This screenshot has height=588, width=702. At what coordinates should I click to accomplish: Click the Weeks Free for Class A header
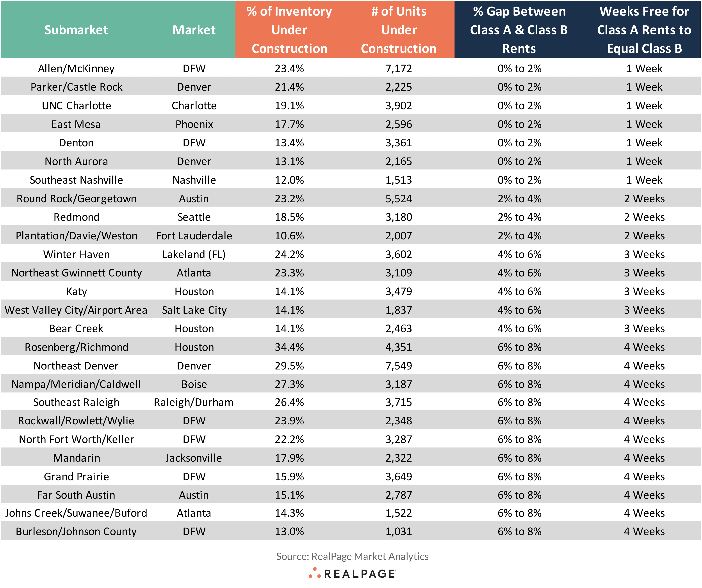[644, 30]
